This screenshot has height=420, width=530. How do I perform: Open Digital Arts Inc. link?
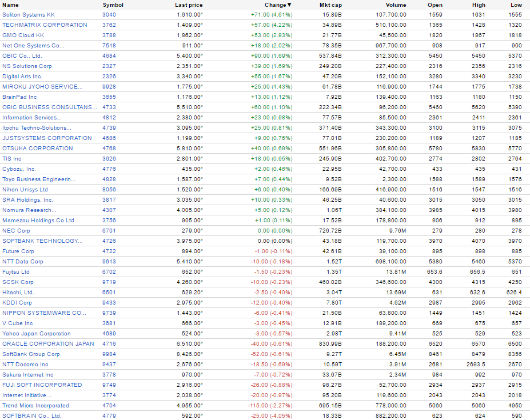(22, 77)
